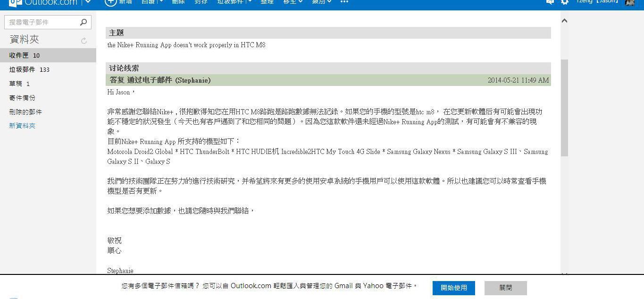Viewport: 644px width, 299px height.
Task: Click the subject line about Nike+ Running App
Action: click(x=186, y=45)
